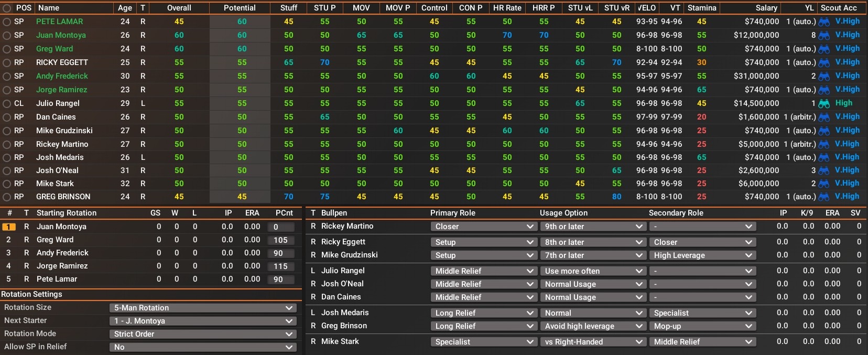Screen dimensions: 868x355
Task: Select radio button for Andy Frederick
Action: 7,77
